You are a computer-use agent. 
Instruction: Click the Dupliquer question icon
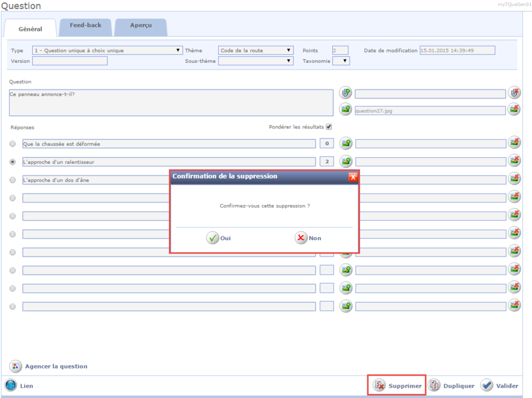tap(434, 385)
